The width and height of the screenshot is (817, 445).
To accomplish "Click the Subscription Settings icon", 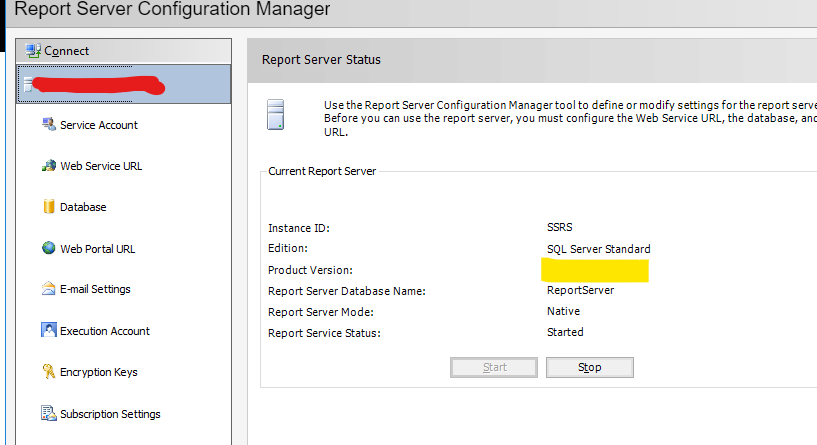I will [47, 413].
